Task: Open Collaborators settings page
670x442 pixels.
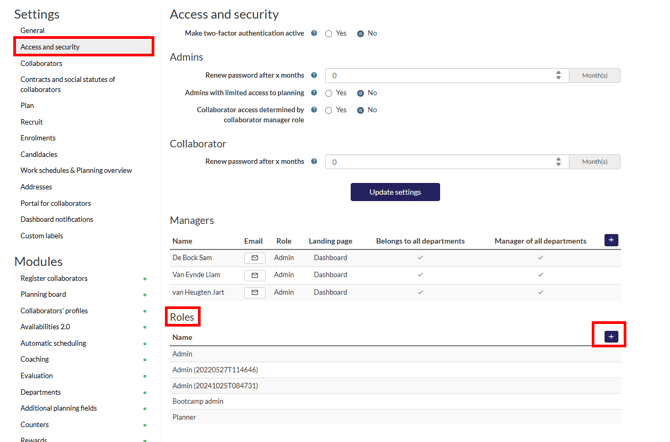Action: (x=41, y=63)
